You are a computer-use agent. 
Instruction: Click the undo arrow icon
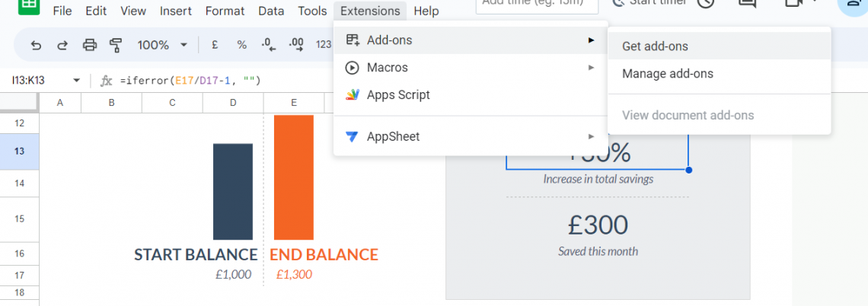[x=36, y=45]
